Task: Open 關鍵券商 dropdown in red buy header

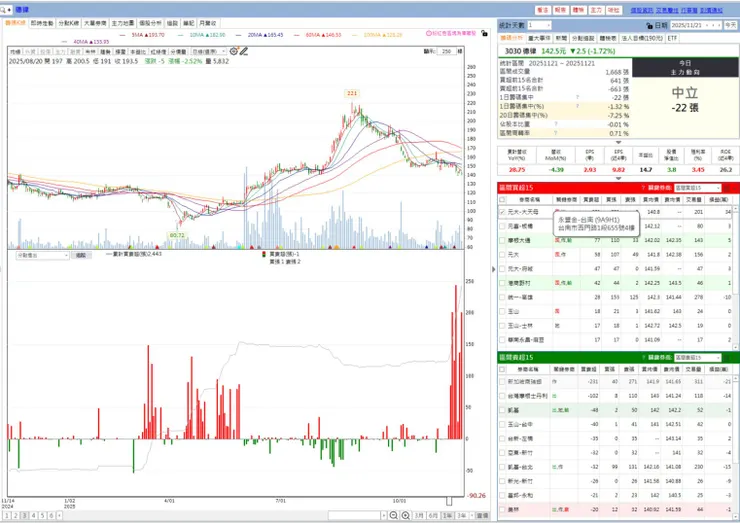Action: [698, 188]
